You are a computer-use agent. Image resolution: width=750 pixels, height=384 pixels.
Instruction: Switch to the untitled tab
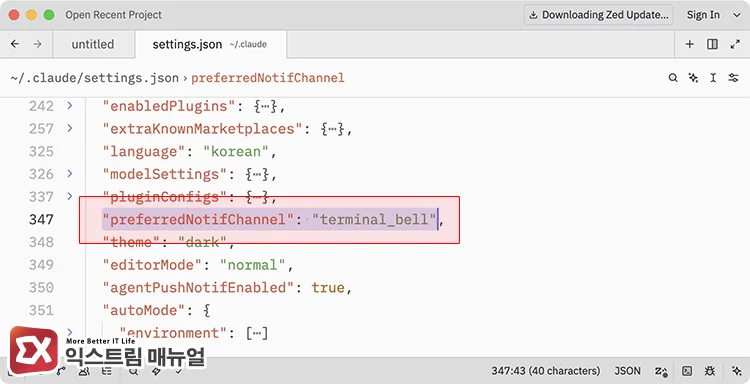(93, 44)
